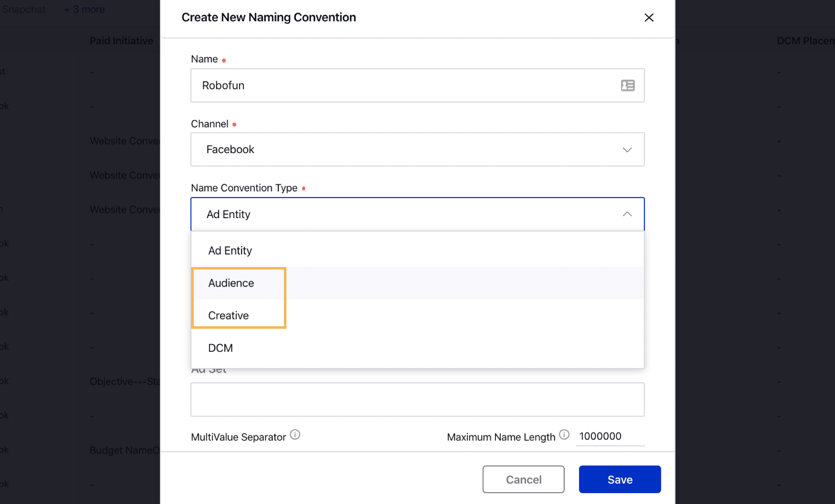This screenshot has height=504, width=835.
Task: Click the Save button to confirm
Action: click(x=620, y=479)
